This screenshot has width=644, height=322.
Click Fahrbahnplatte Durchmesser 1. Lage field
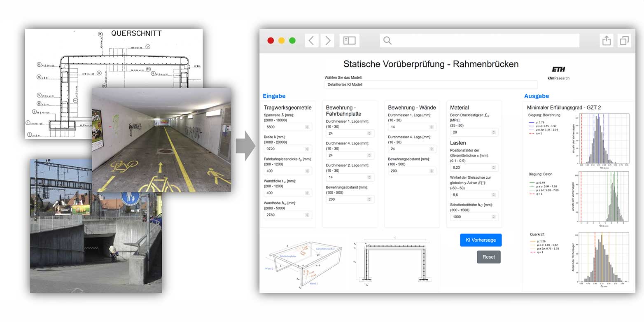[350, 133]
